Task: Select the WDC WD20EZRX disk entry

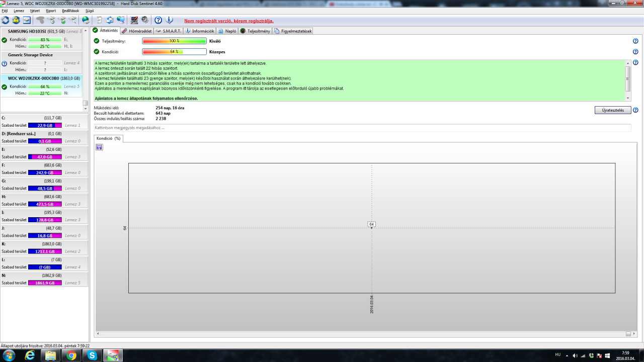Action: pyautogui.click(x=41, y=86)
